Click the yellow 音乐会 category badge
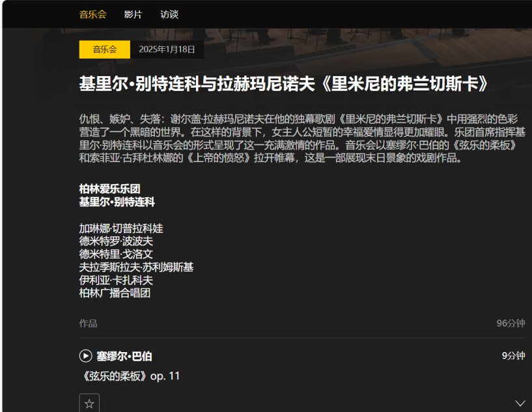 tap(105, 49)
